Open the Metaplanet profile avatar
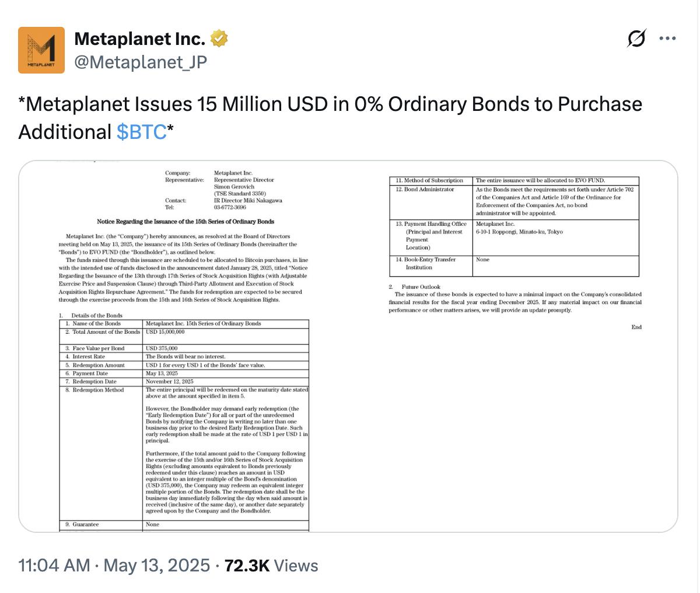 (41, 50)
